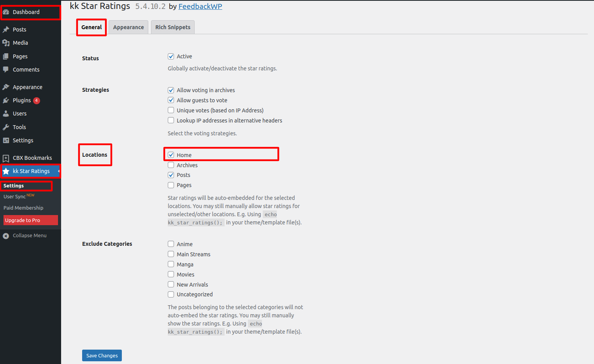Click the Posts pushpin icon

6,30
